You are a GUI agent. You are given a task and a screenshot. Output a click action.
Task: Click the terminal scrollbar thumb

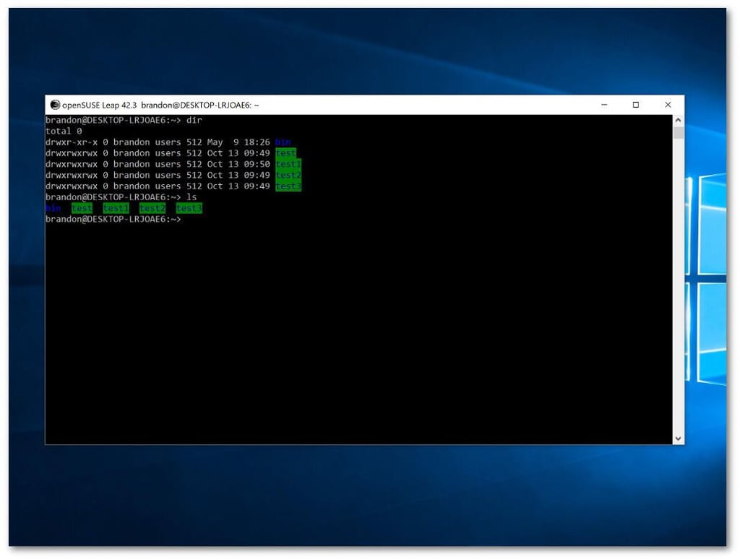678,132
